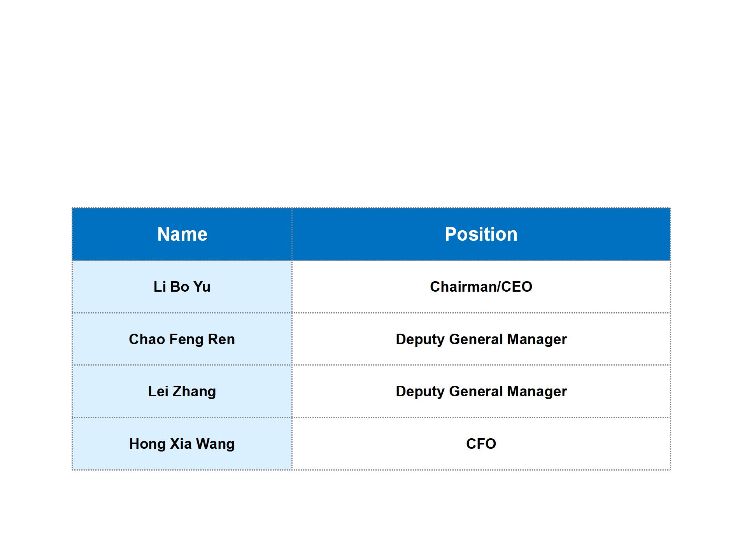Image resolution: width=747 pixels, height=560 pixels.
Task: Click the "Position" header cell
Action: coord(481,234)
